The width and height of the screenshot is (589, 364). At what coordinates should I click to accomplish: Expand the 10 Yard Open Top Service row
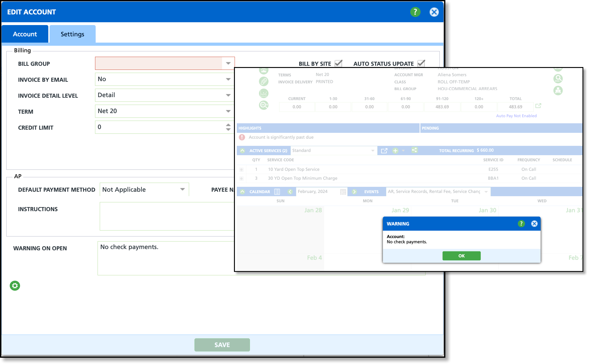241,169
